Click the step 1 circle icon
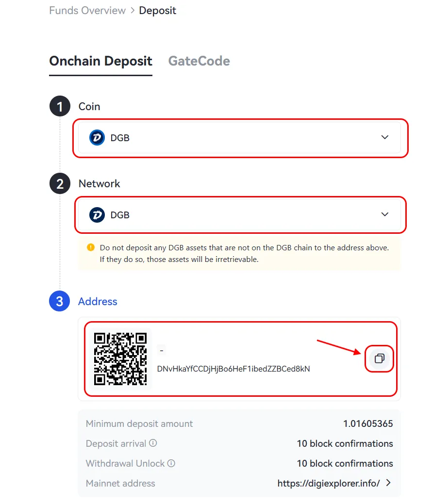 60,106
